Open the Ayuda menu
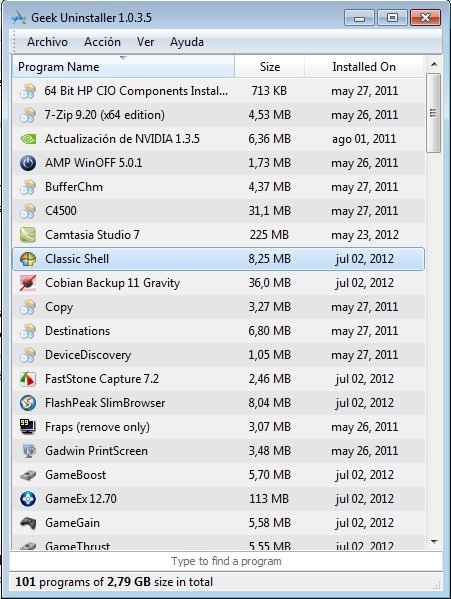Image resolution: width=451 pixels, height=599 pixels. (187, 42)
